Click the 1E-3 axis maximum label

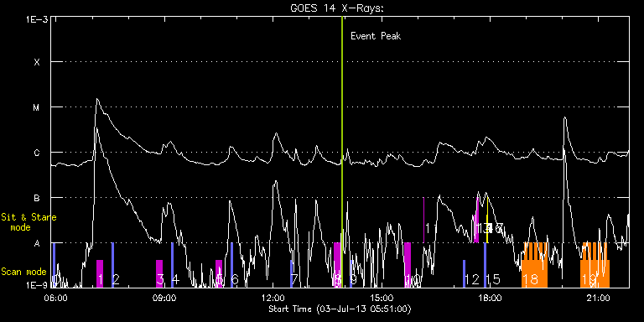click(37, 20)
